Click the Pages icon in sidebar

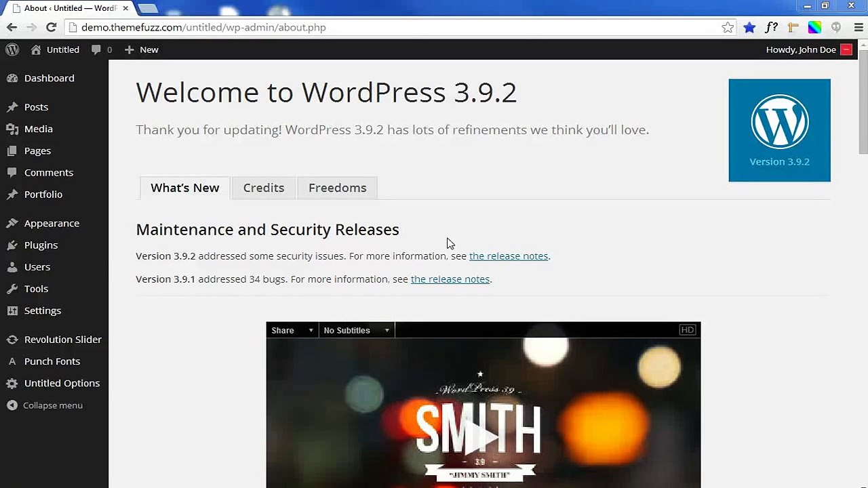click(x=12, y=150)
